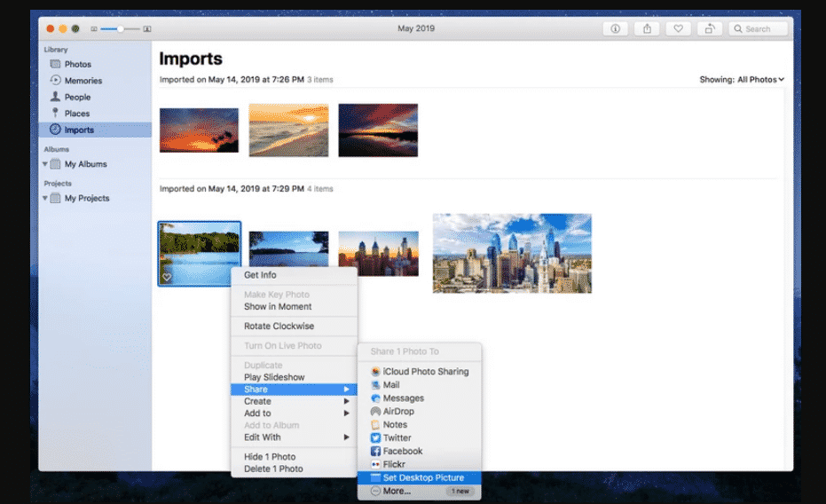Toggle favorite heart on lake photo
Image resolution: width=826 pixels, height=504 pixels.
(167, 278)
